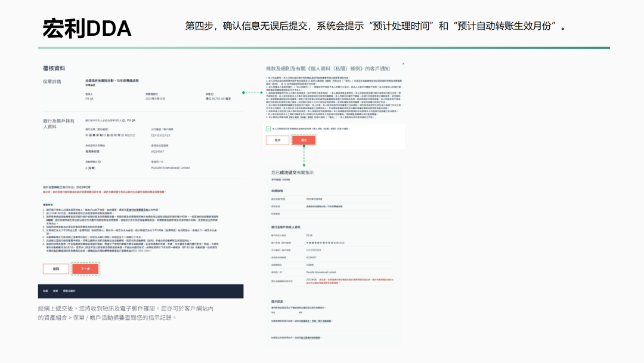Click the 取消 button in terms dialog

tap(278, 140)
